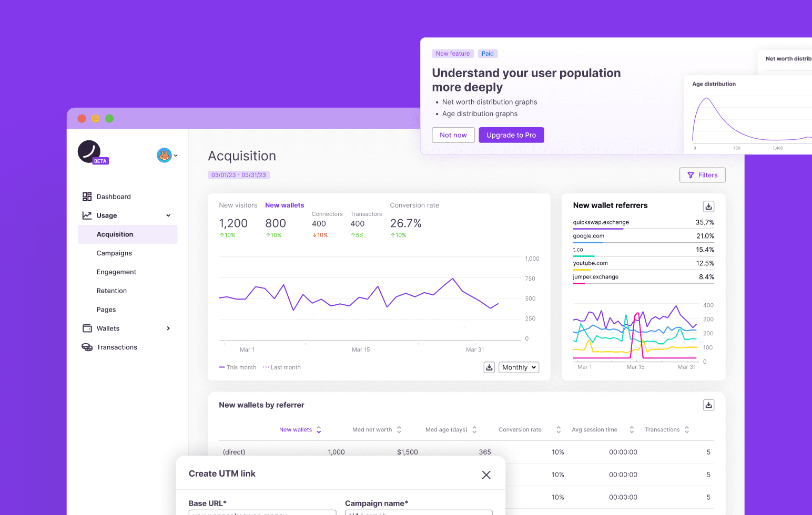Expand the Wallets section arrow

tap(168, 328)
